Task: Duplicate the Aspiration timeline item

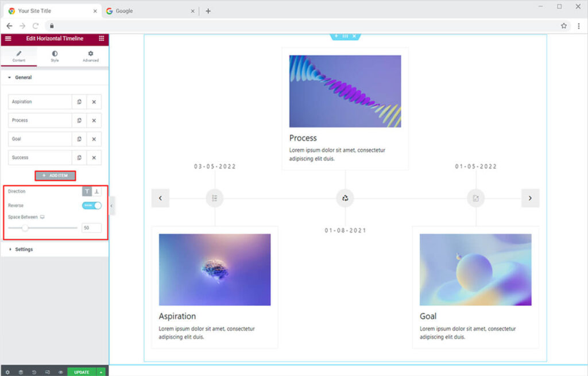Action: click(79, 102)
